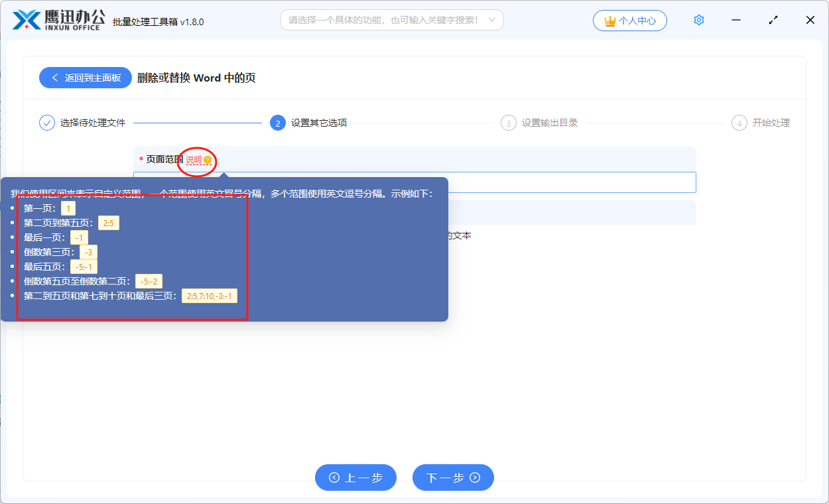
Task: Click the orange question mark beside 说明
Action: 208,160
